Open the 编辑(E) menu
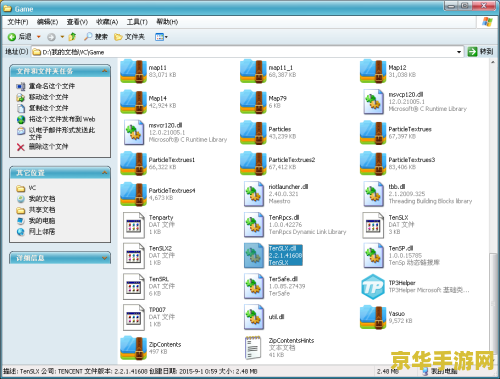The width and height of the screenshot is (500, 379). coord(47,22)
